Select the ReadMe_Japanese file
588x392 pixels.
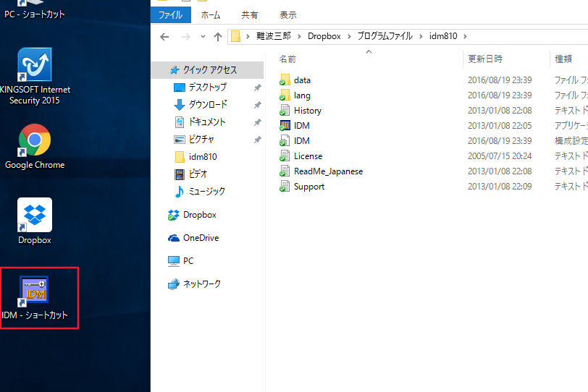pyautogui.click(x=321, y=171)
